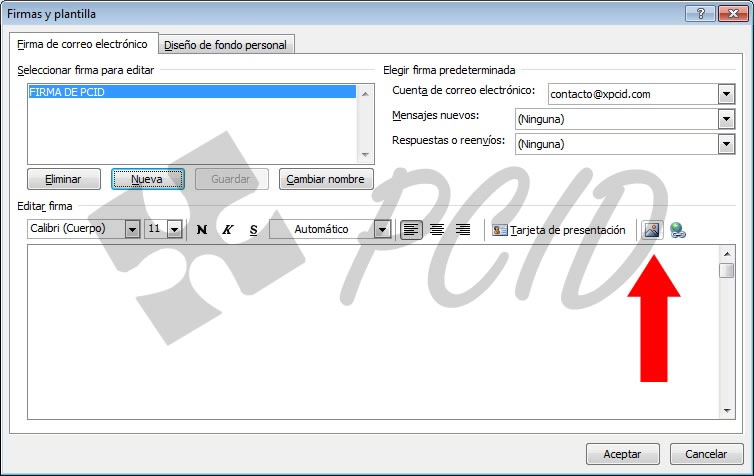Confirm with the Aceptar button
The image size is (754, 476).
click(x=622, y=454)
